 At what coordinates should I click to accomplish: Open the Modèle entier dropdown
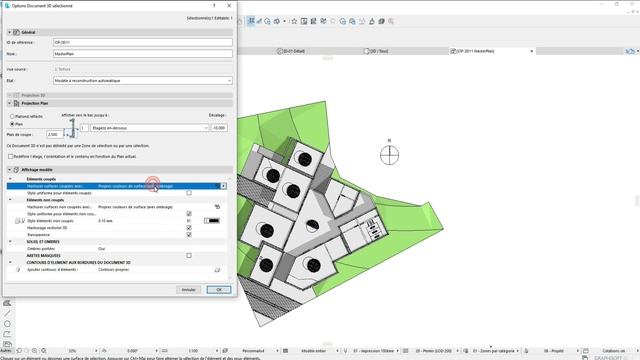pyautogui.click(x=338, y=351)
